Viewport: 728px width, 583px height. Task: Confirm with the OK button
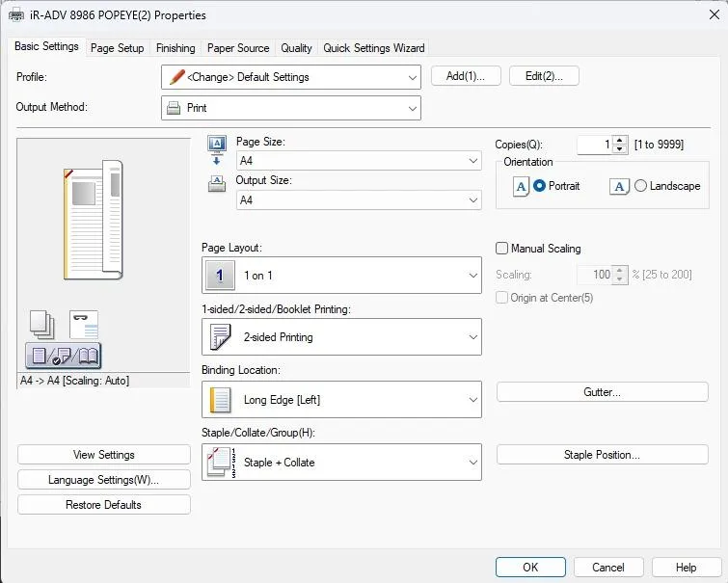(x=530, y=568)
